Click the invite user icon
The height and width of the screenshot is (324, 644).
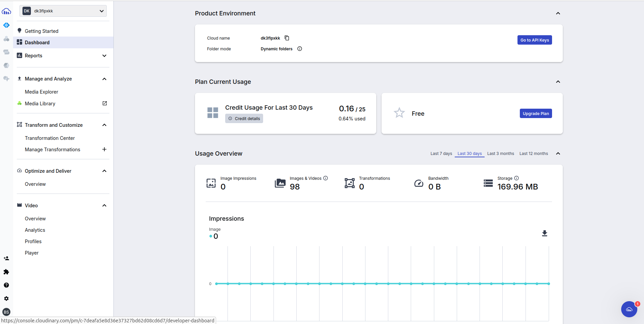point(6,258)
